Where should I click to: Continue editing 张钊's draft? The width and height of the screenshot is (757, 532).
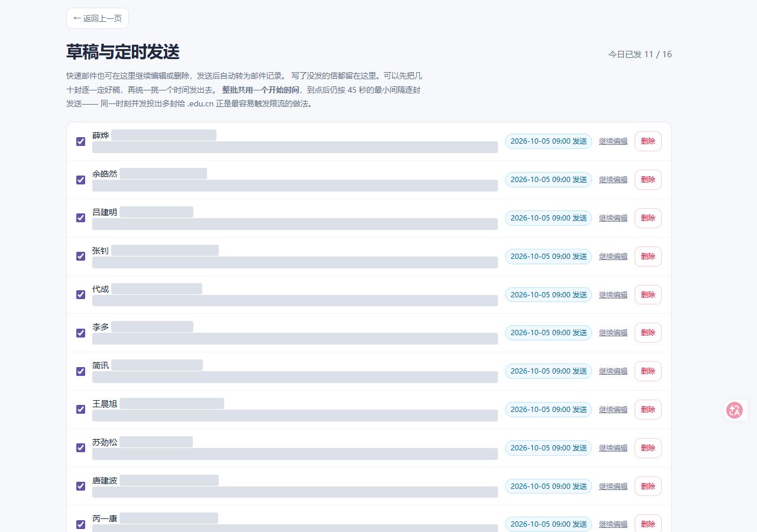(x=613, y=257)
